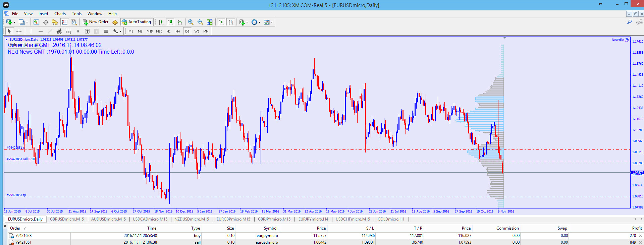Select the crosshair tool
The image size is (644, 245).
(19, 31)
